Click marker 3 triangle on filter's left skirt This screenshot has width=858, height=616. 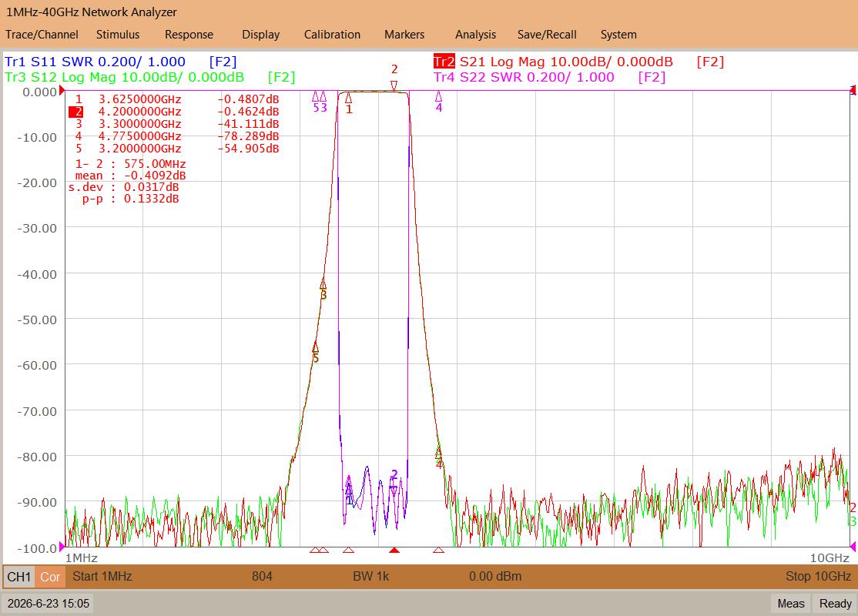(323, 284)
